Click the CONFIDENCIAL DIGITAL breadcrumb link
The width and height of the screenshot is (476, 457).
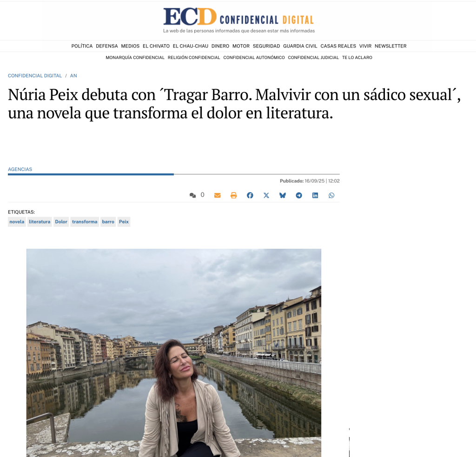(x=35, y=76)
